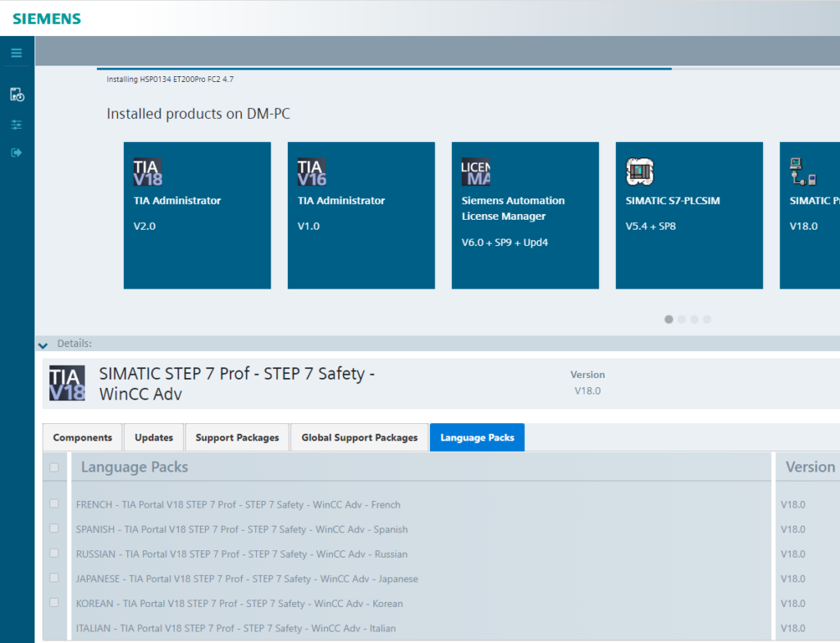Collapse the Details section
Viewport: 840px width, 643px height.
point(42,345)
